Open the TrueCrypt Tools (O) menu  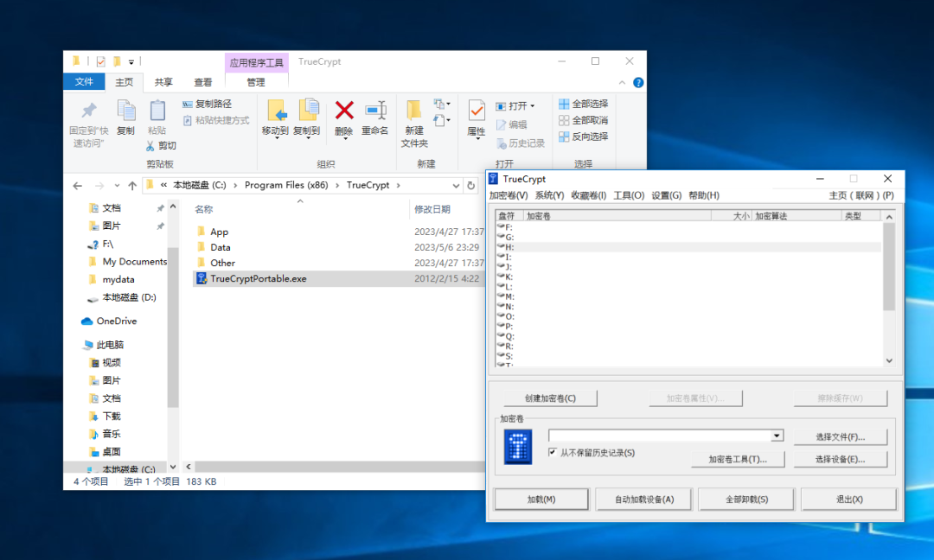(x=629, y=195)
